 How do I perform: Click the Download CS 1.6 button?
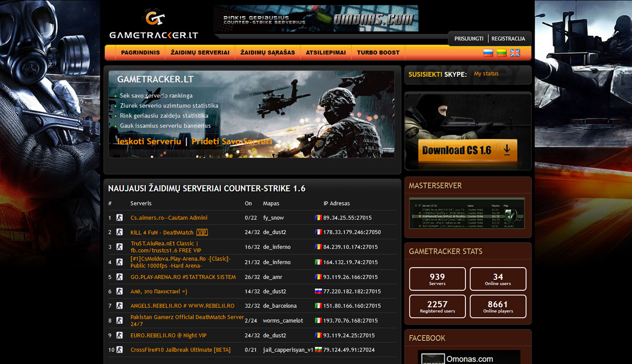pos(467,150)
